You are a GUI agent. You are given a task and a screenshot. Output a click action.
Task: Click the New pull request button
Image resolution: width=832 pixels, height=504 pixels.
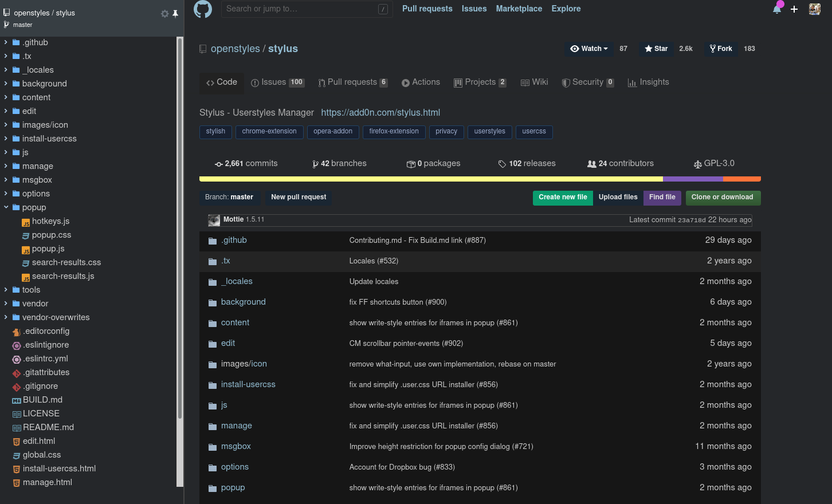(299, 197)
